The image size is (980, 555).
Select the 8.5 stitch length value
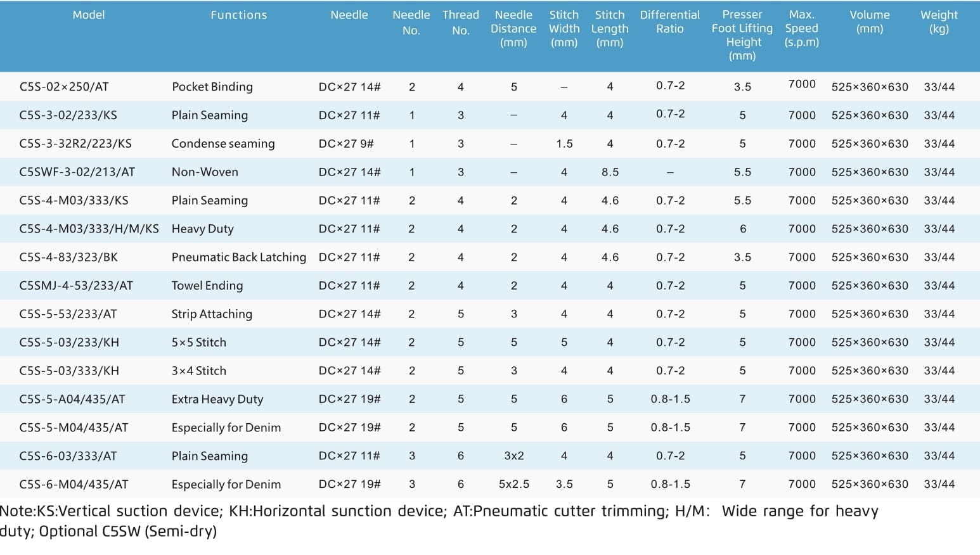coord(610,172)
